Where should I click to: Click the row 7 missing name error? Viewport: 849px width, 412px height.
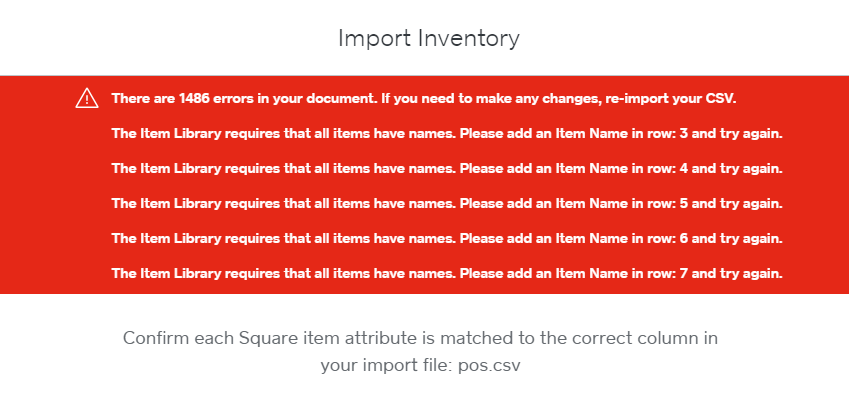pos(446,273)
